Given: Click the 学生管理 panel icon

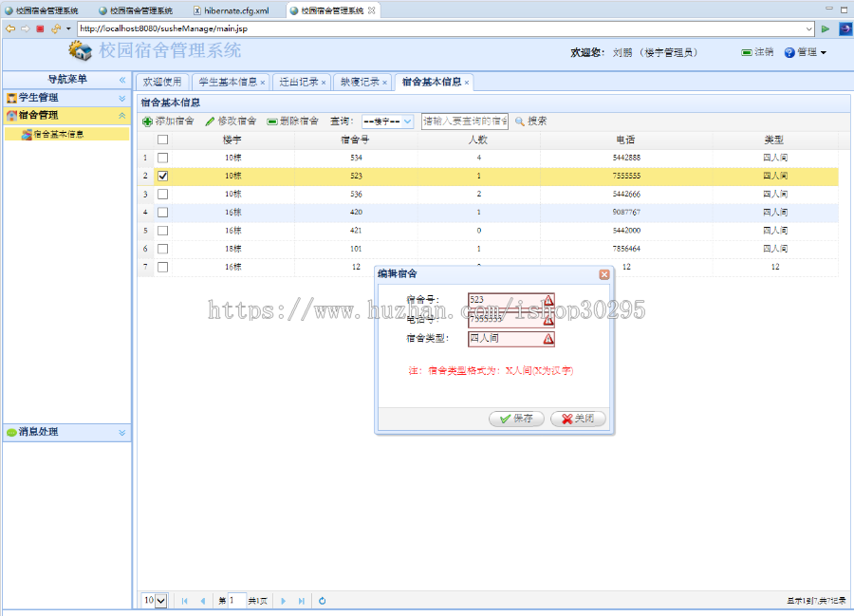Looking at the screenshot, I should click(11, 98).
